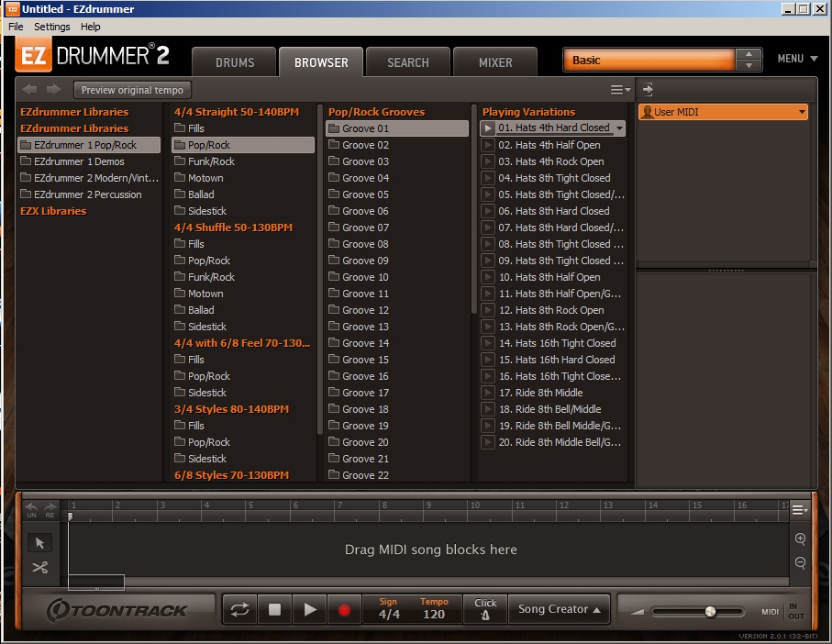
Task: Toggle loop playback
Action: click(239, 609)
